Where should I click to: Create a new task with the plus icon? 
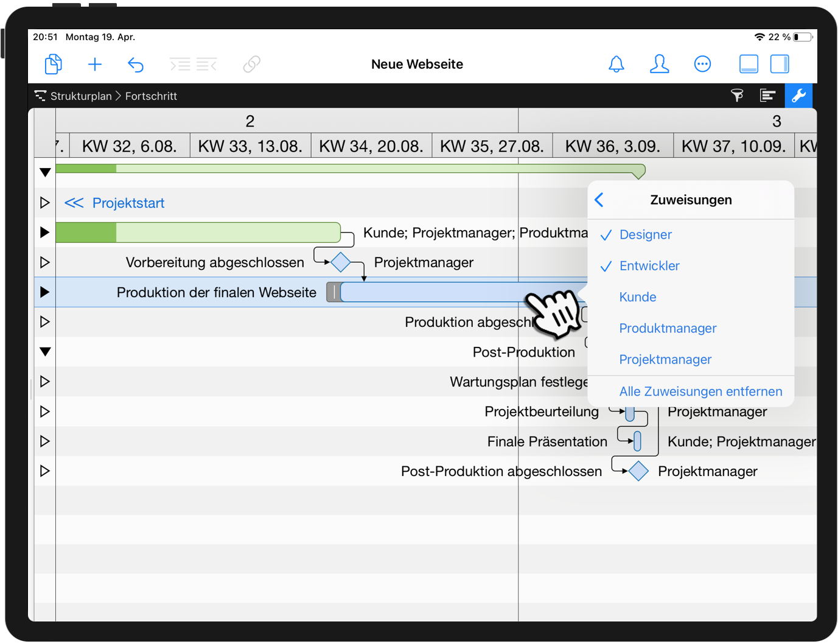(95, 64)
